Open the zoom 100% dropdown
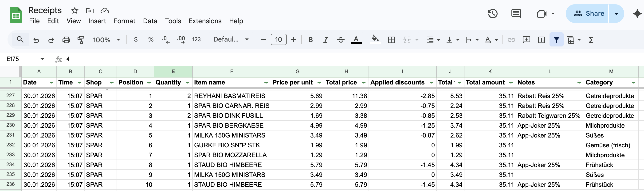 [x=106, y=40]
